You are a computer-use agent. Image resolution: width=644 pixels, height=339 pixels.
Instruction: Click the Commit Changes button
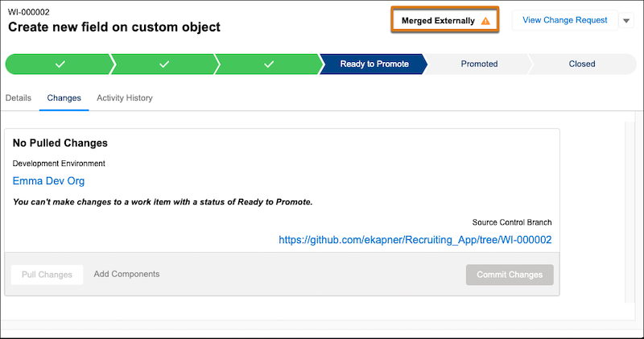[x=510, y=275]
